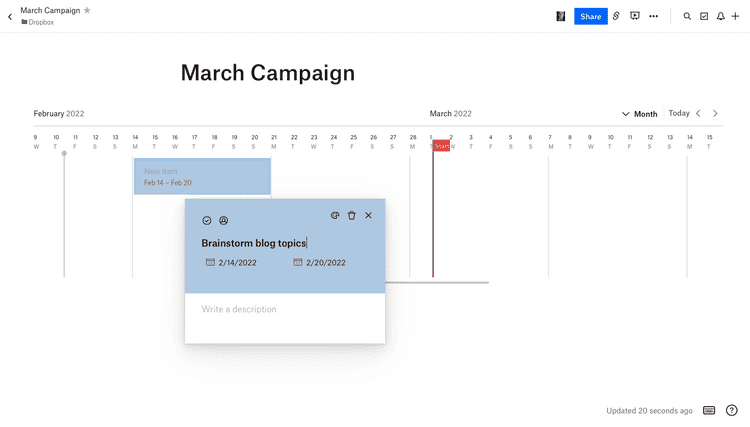Mark the timeline item as complete
This screenshot has width=750, height=427.
tap(207, 220)
